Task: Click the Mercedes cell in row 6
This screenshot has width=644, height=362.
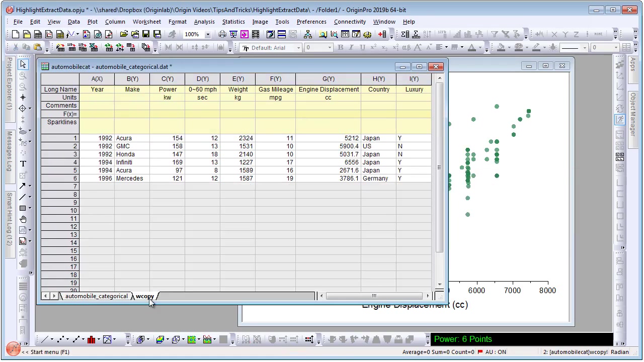Action: click(132, 178)
